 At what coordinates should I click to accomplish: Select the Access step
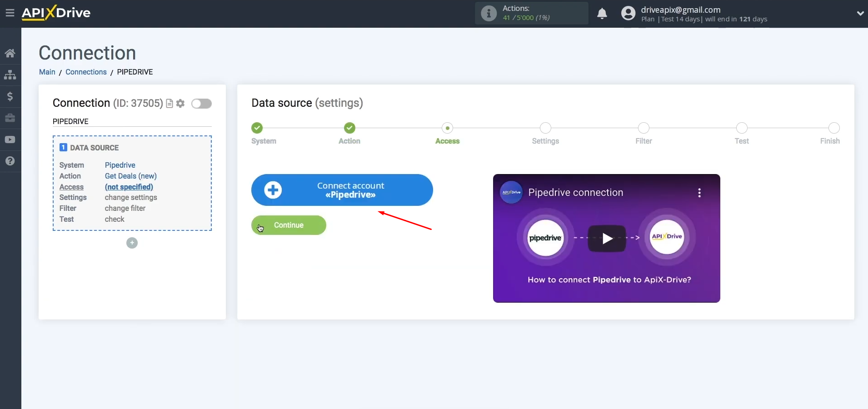448,128
